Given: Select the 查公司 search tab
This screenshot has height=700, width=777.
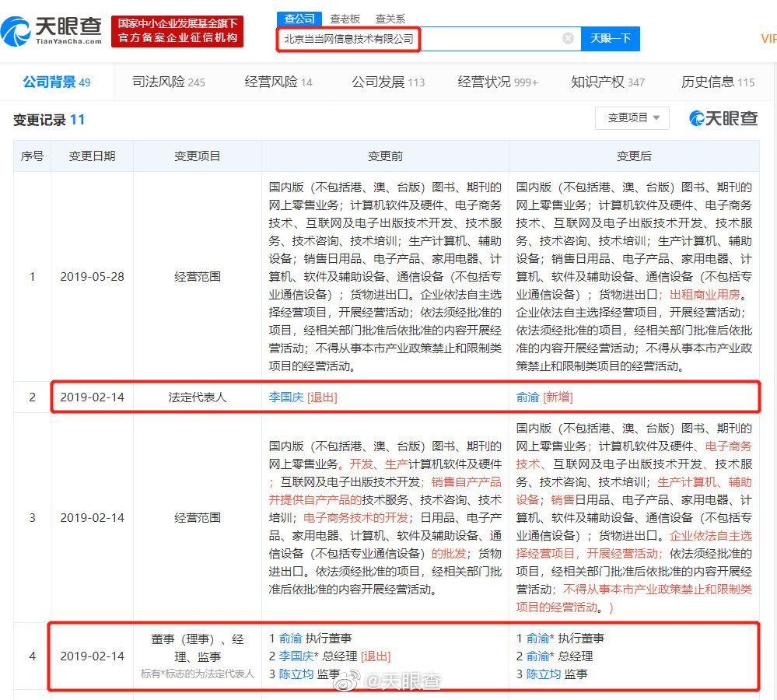Looking at the screenshot, I should (299, 19).
